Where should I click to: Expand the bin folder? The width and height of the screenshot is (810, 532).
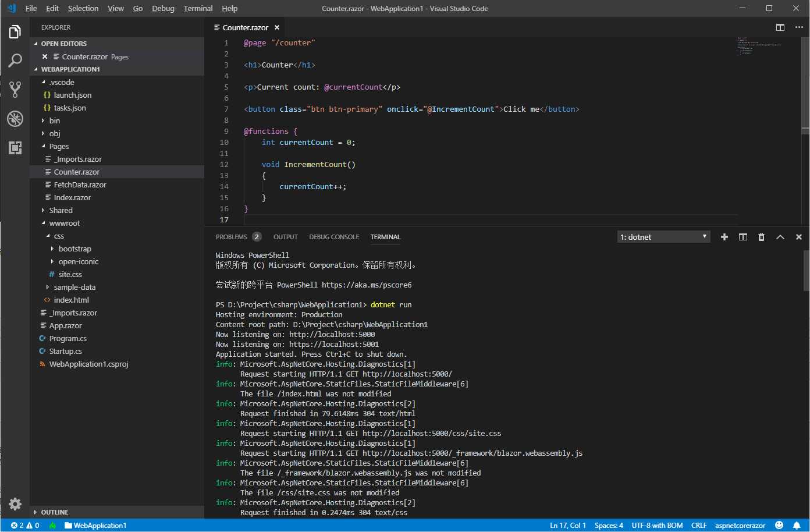coord(117,120)
